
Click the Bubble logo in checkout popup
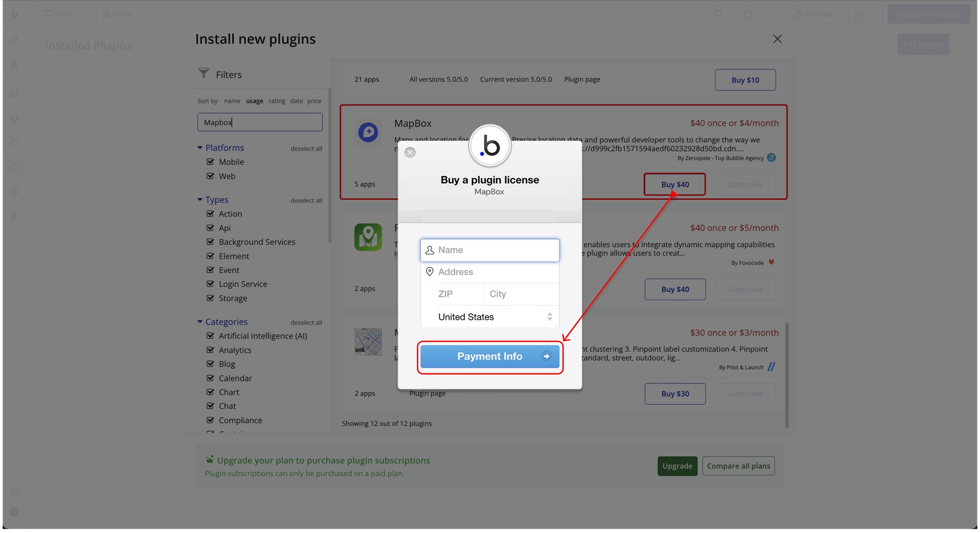pos(490,146)
